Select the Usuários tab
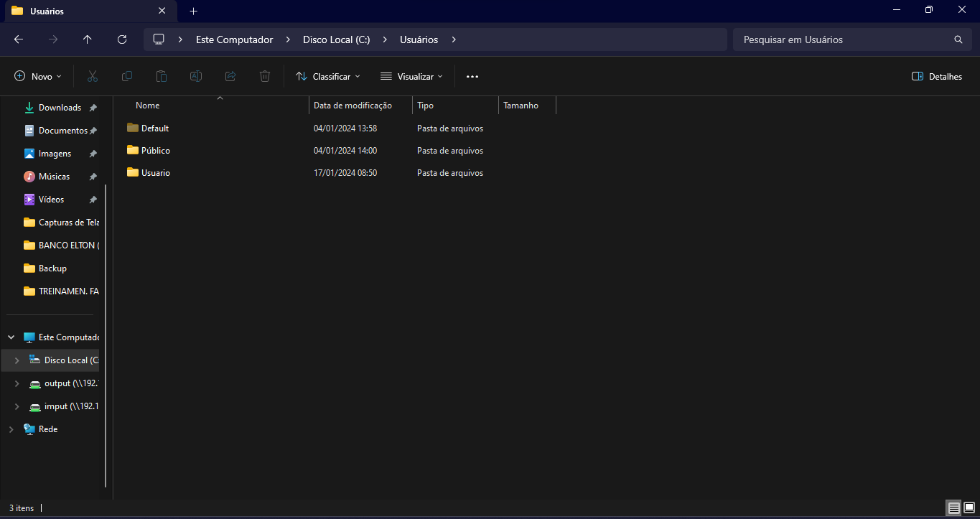980x519 pixels. coord(79,11)
